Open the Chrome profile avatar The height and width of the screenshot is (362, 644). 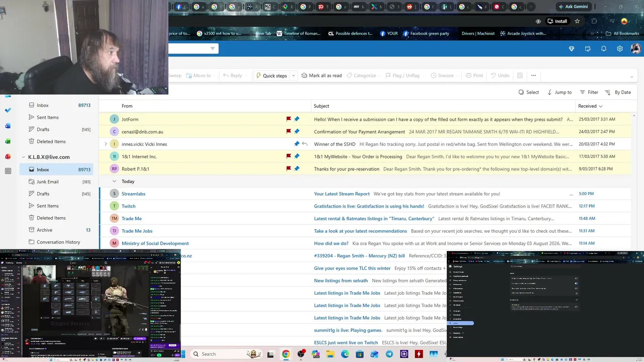pyautogui.click(x=624, y=21)
